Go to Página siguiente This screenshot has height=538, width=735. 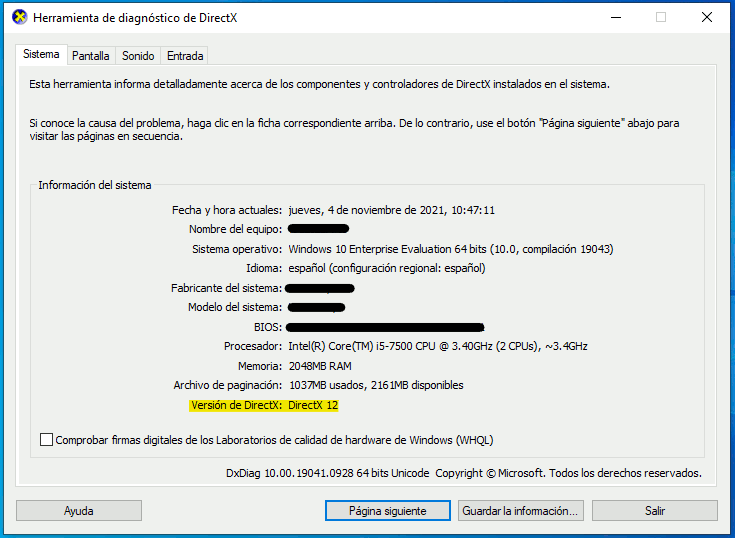tap(388, 510)
